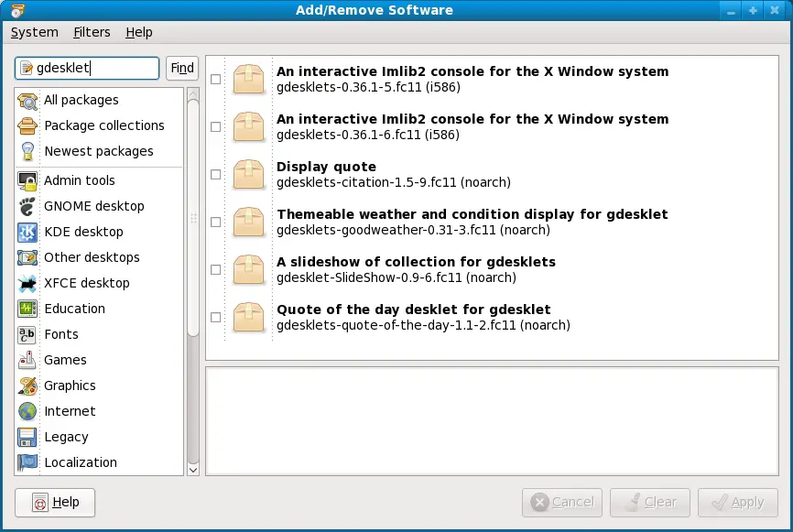
Task: Open the Filters menu
Action: click(x=92, y=32)
